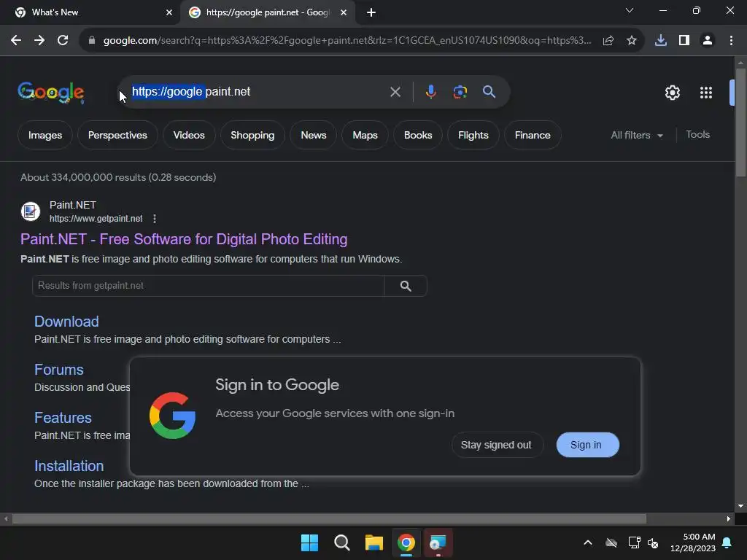
Task: Select the Flights filter
Action: tap(473, 135)
